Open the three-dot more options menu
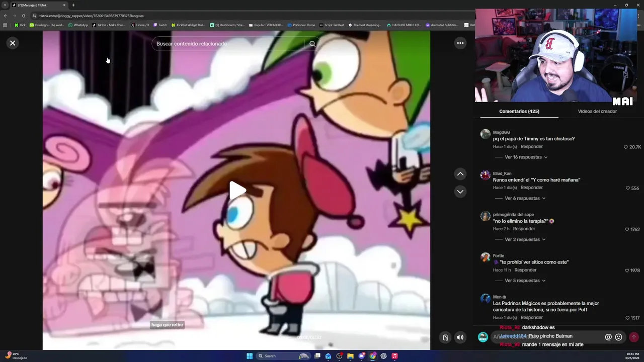 460,43
